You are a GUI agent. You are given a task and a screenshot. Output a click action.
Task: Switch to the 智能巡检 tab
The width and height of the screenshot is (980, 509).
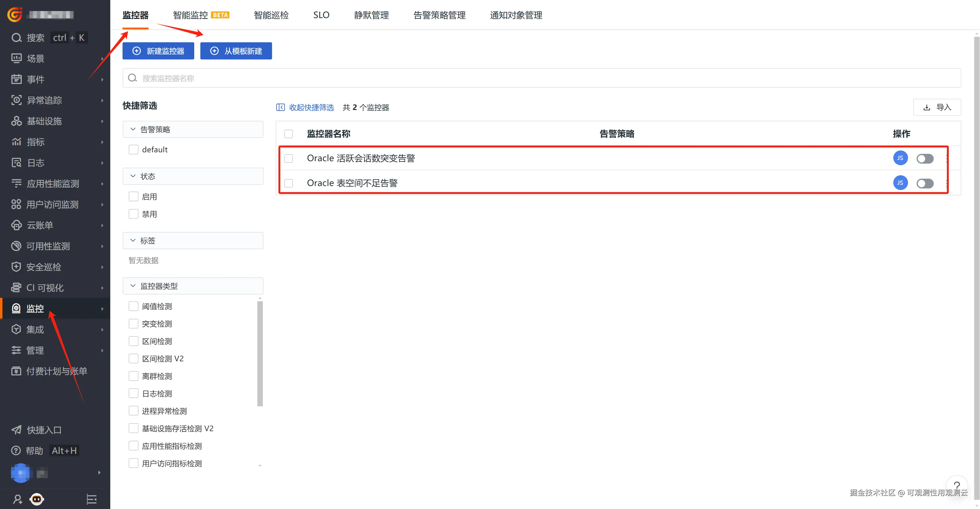(271, 15)
